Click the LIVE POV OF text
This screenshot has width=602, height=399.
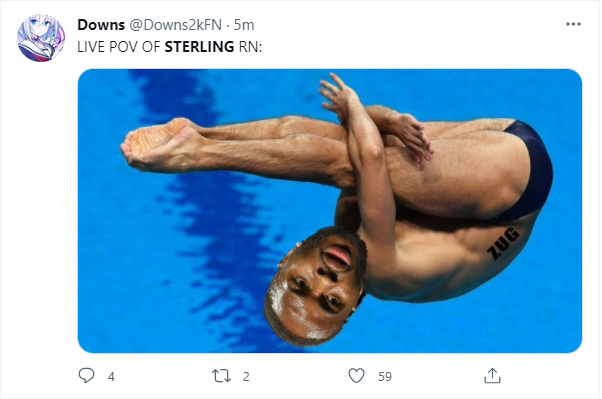119,47
